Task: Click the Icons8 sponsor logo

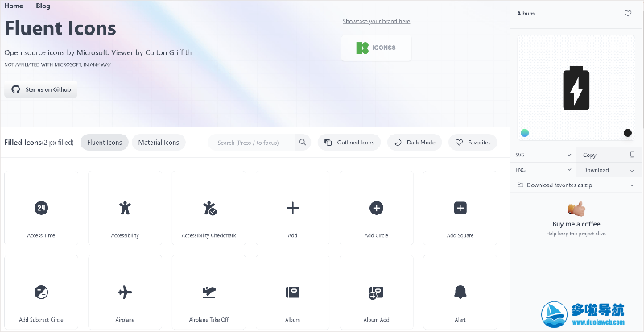Action: (376, 48)
